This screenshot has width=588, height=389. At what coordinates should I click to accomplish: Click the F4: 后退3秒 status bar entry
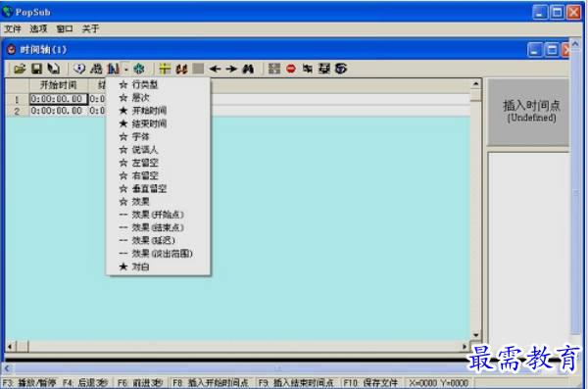click(85, 383)
